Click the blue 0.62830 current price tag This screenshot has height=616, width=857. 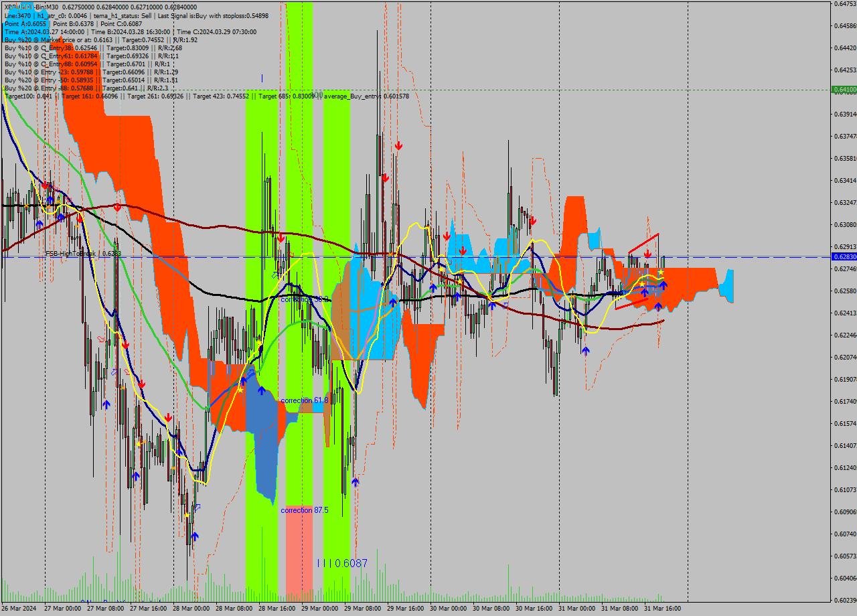point(844,256)
